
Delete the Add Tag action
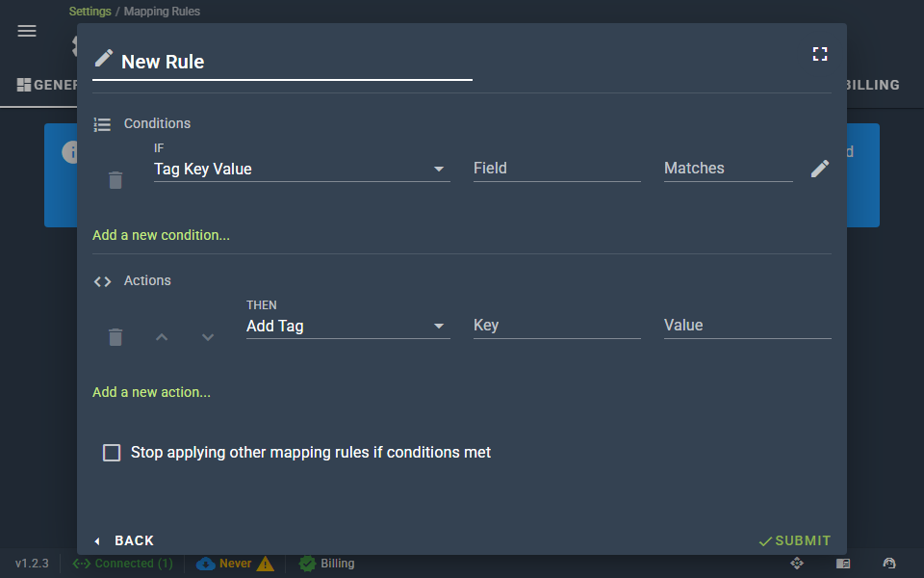click(115, 337)
